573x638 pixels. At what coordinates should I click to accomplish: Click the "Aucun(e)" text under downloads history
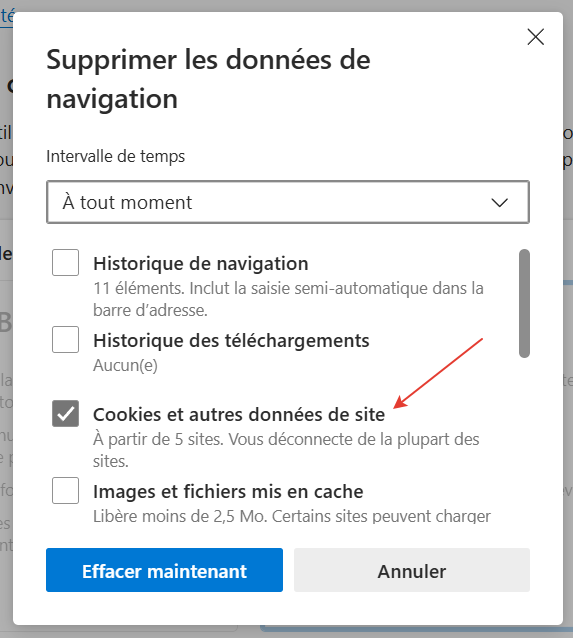125,365
